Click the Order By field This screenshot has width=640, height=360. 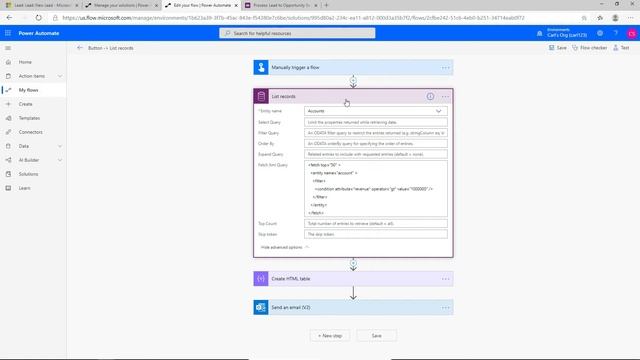[x=376, y=144]
